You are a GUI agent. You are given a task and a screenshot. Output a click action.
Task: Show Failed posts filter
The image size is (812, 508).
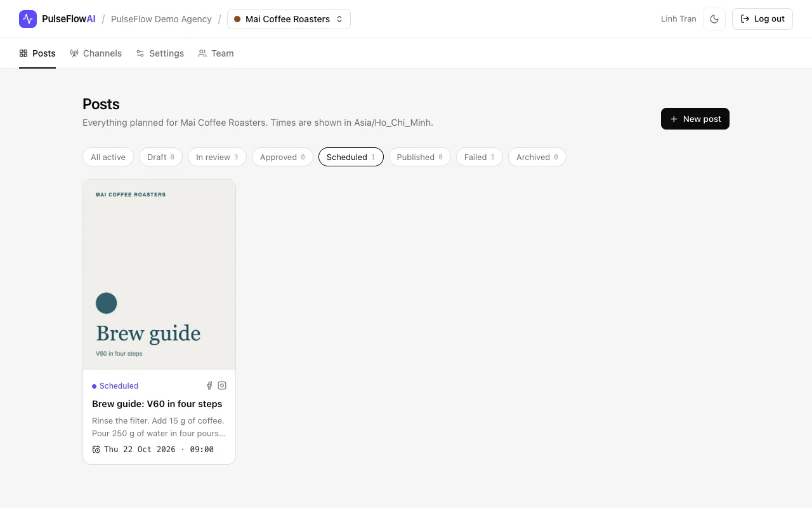click(480, 157)
